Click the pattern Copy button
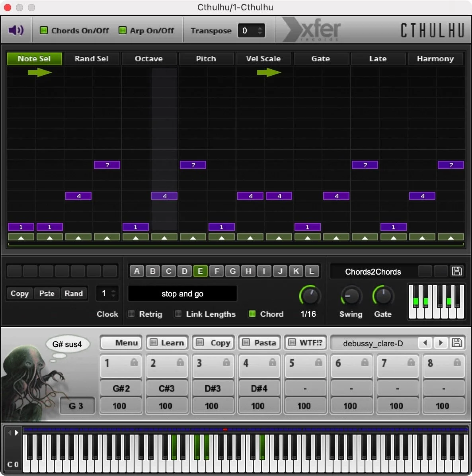Image resolution: width=472 pixels, height=476 pixels. [x=20, y=294]
